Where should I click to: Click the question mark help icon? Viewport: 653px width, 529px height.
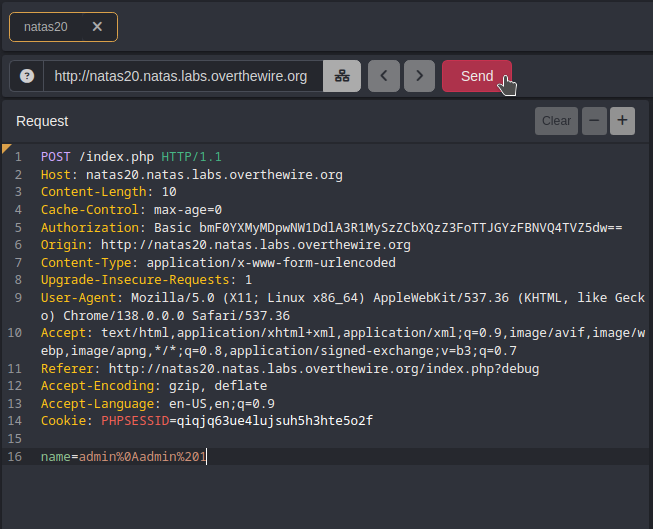(27, 76)
